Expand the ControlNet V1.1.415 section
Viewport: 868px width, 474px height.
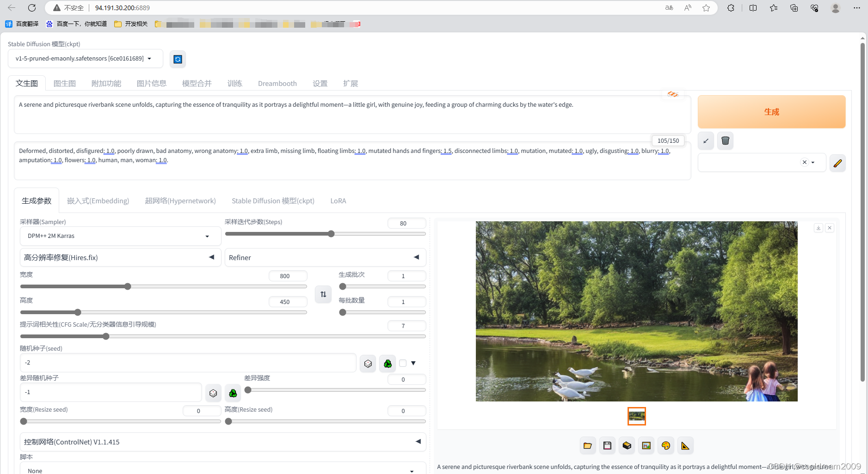tap(222, 442)
